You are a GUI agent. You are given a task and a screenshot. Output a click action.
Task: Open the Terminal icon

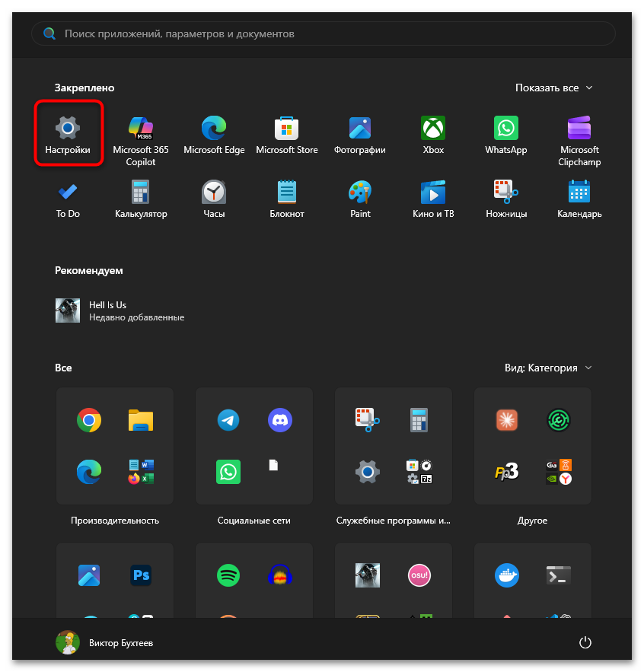coord(558,575)
